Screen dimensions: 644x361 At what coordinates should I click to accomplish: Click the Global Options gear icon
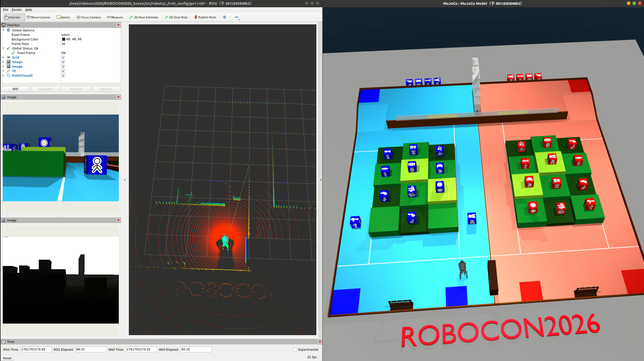(8, 30)
